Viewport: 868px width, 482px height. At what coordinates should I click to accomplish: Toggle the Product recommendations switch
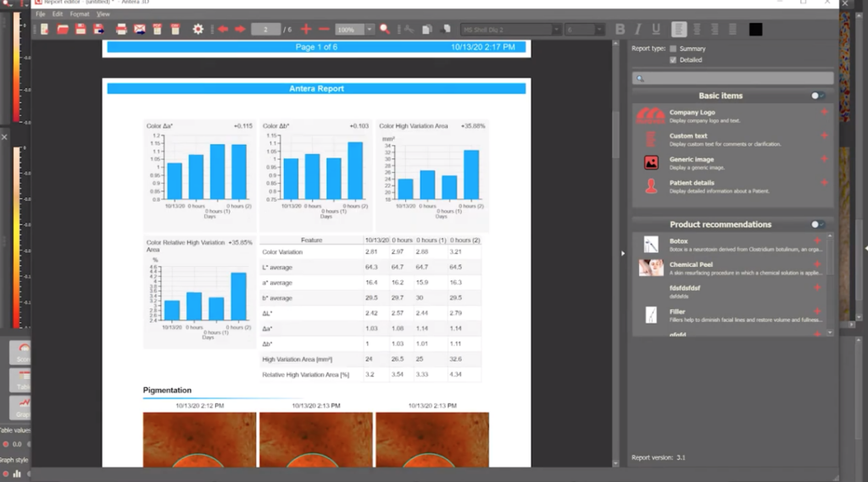point(818,224)
